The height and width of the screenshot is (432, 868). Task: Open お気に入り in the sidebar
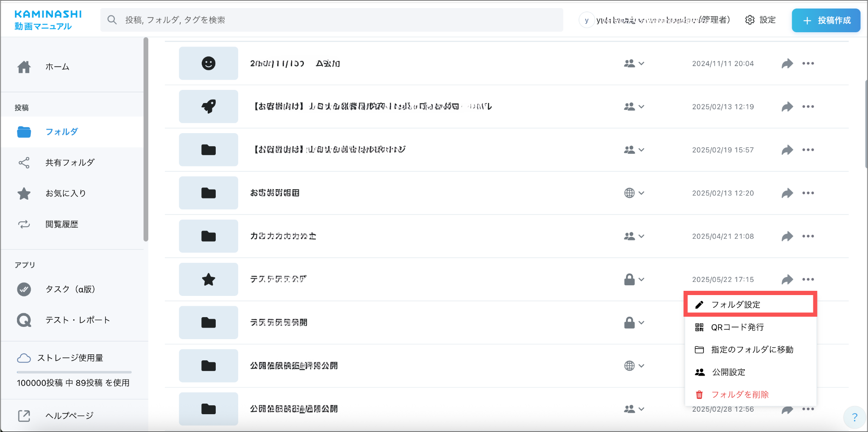click(x=66, y=193)
